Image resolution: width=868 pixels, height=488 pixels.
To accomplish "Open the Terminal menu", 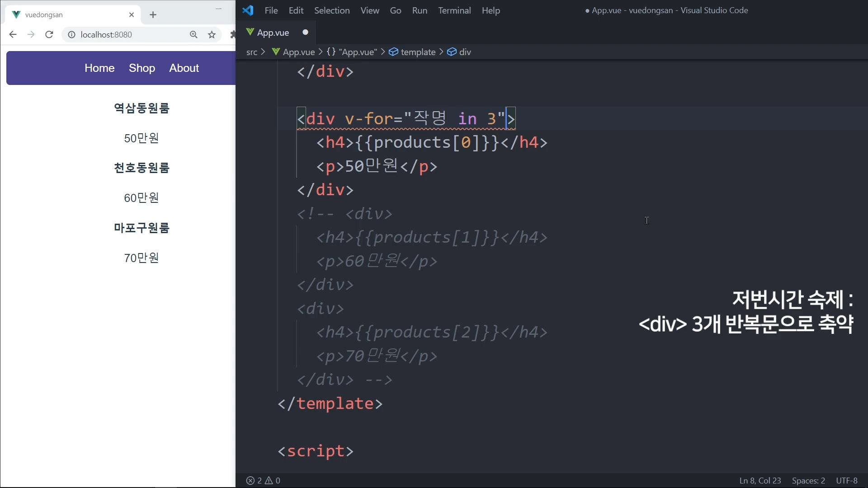I will 454,10.
